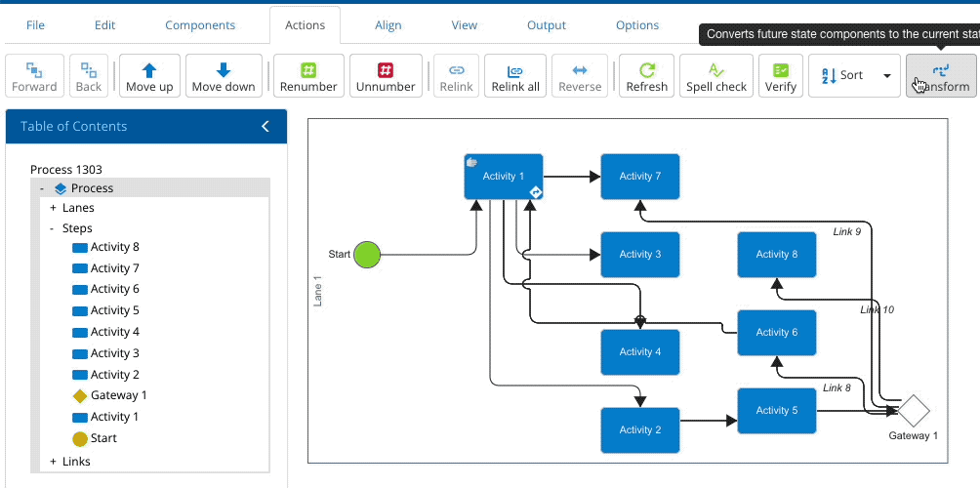Open the Output tab

(x=547, y=25)
